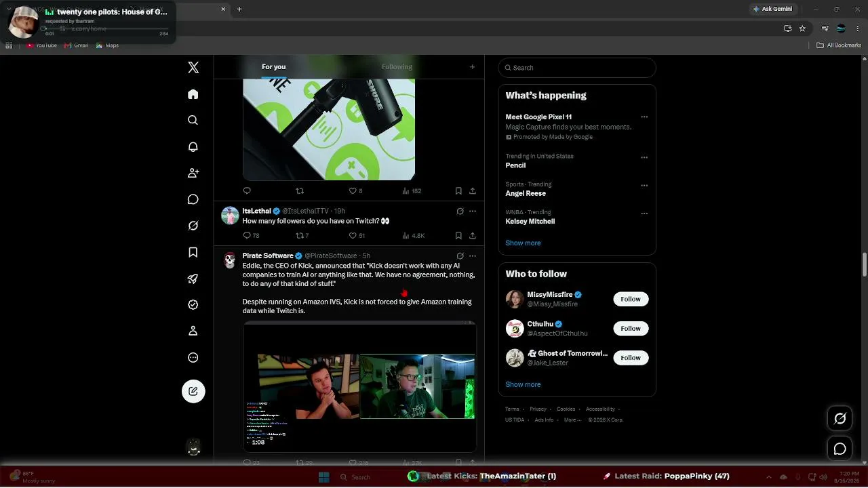Show more in Who to follow

pos(523,384)
